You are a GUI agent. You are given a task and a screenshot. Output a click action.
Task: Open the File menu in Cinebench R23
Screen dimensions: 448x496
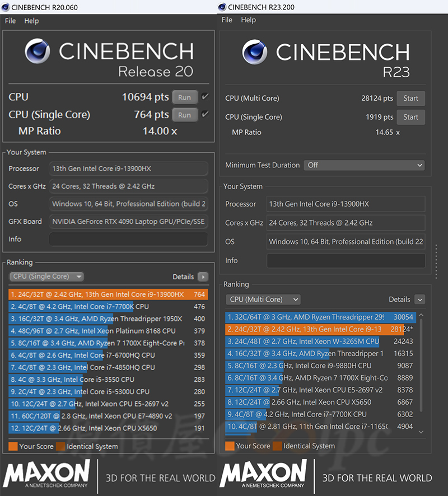[x=227, y=20]
